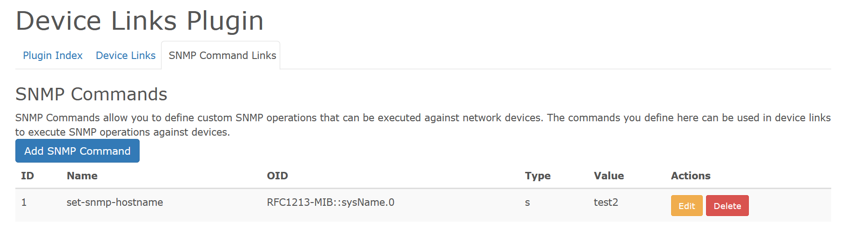Click the Name column header
This screenshot has width=868, height=249.
82,176
